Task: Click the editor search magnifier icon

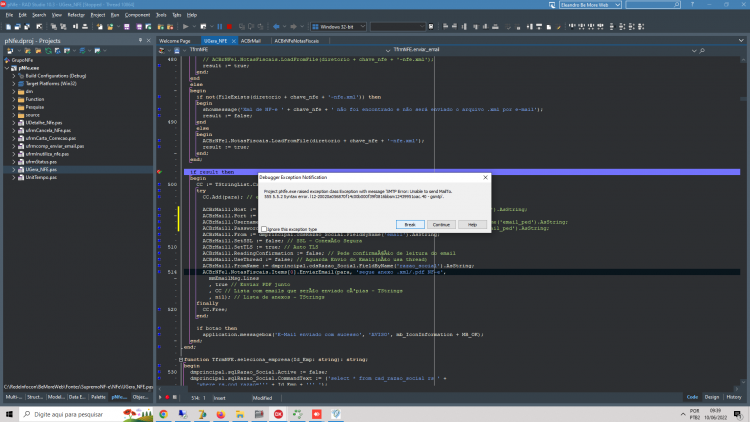Action: click(x=702, y=50)
